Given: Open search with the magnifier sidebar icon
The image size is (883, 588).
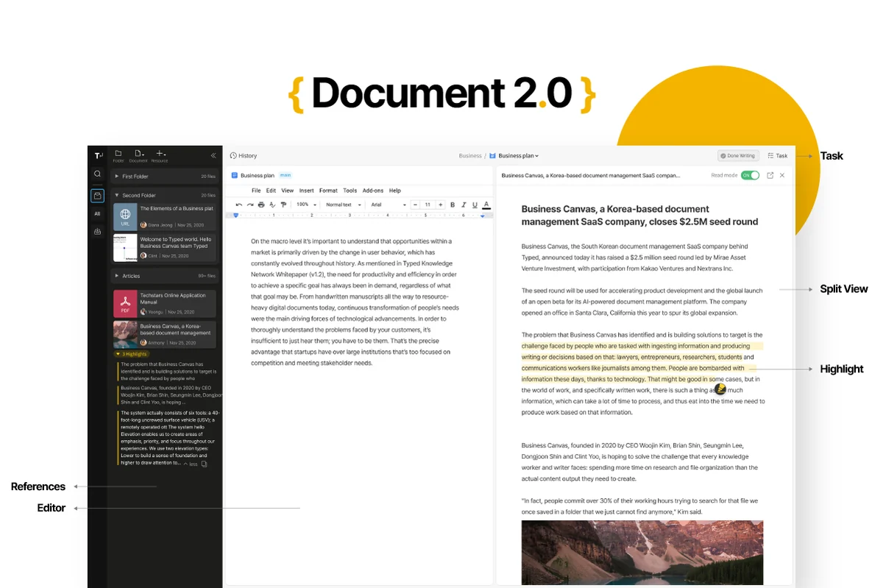Looking at the screenshot, I should point(97,174).
